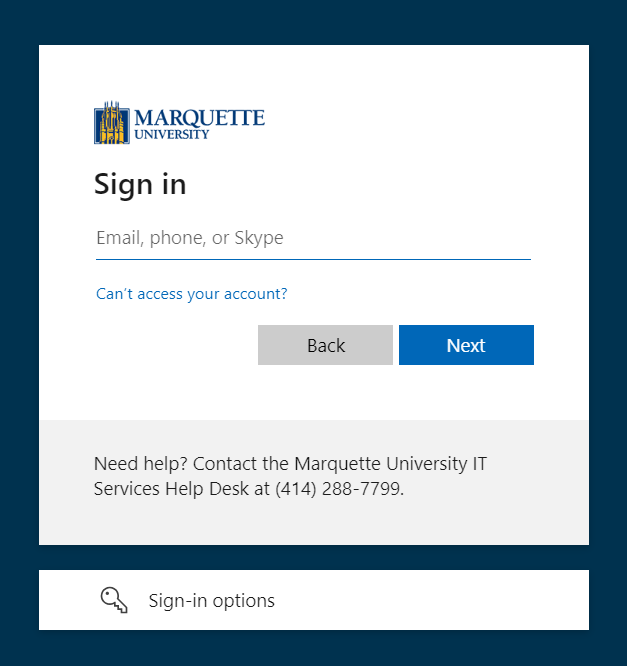
Task: Click the key icon beside Sign-in options
Action: (x=114, y=600)
